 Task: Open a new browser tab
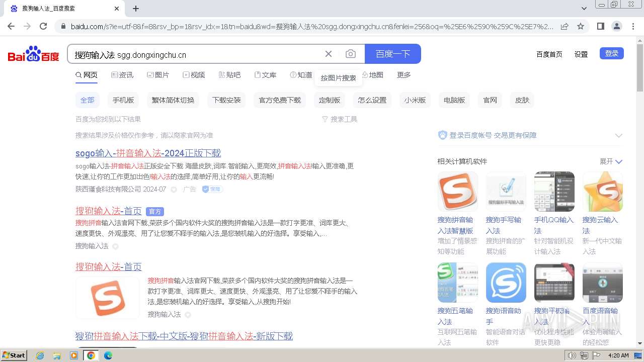136,9
